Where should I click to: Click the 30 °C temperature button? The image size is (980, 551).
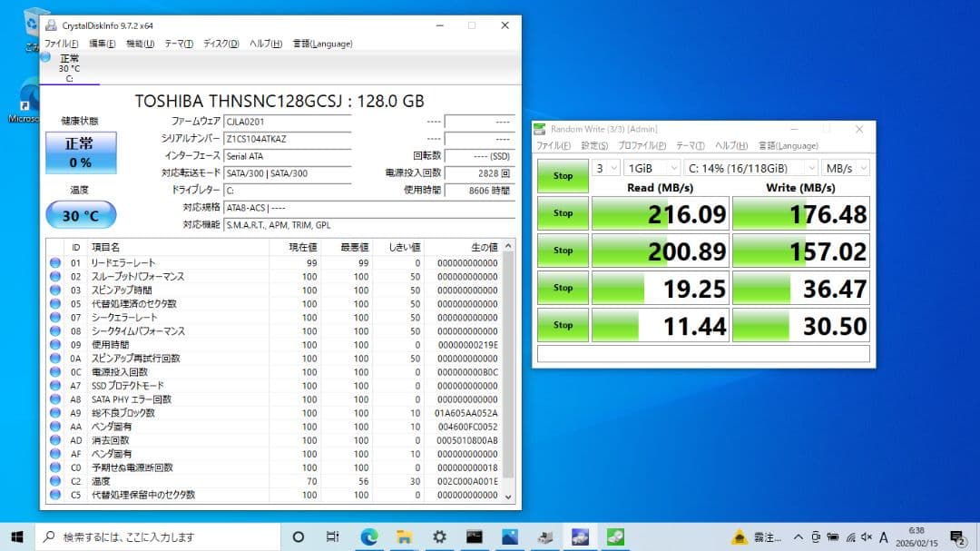click(81, 215)
